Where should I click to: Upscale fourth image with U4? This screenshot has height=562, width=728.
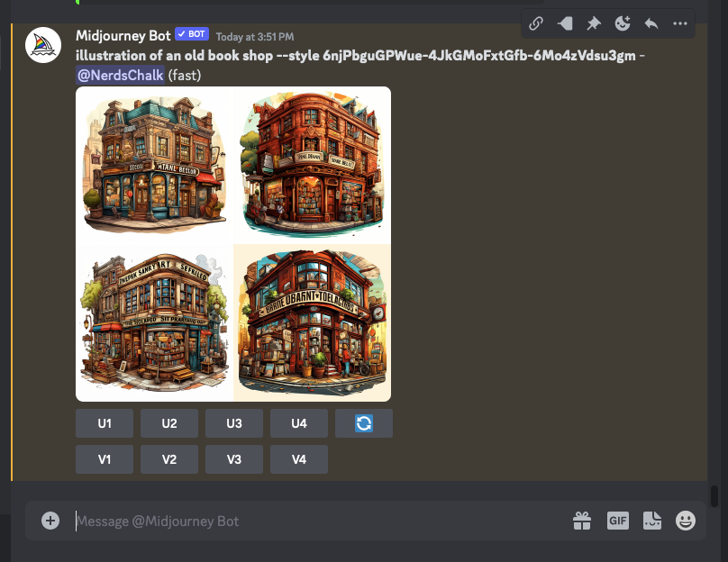[299, 423]
